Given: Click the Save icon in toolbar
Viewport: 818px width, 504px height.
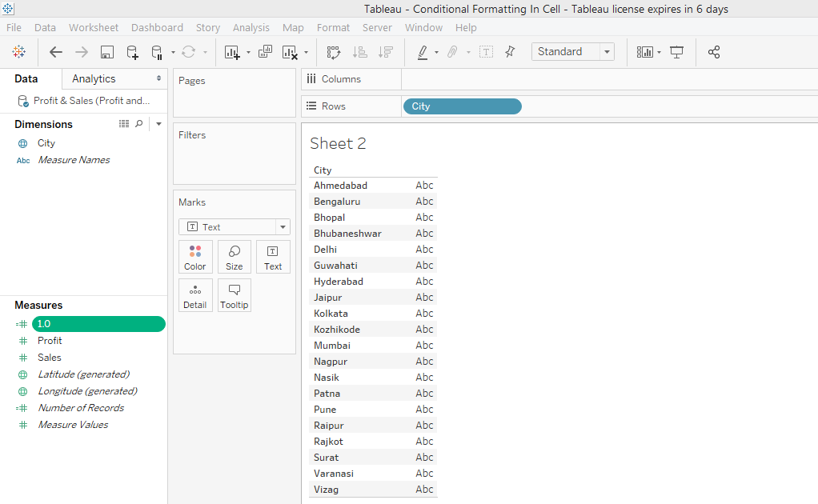Looking at the screenshot, I should tap(106, 52).
